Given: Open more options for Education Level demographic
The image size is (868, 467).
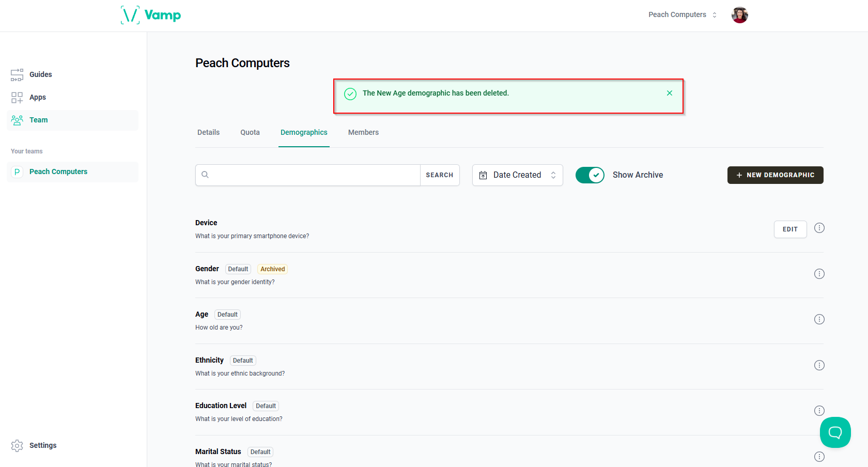Looking at the screenshot, I should point(819,411).
